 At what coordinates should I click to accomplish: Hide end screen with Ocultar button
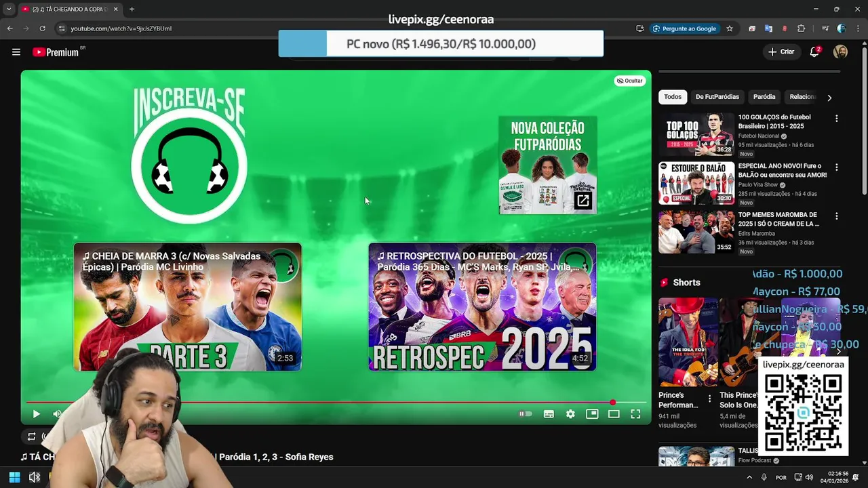click(629, 81)
